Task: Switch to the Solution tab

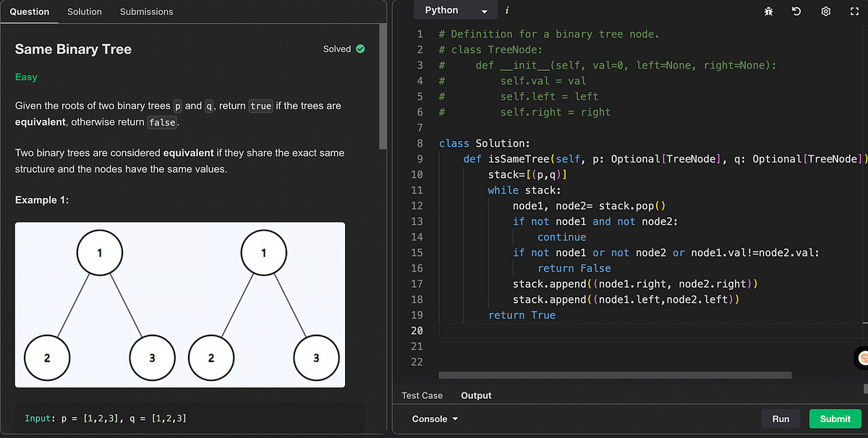Action: tap(84, 12)
